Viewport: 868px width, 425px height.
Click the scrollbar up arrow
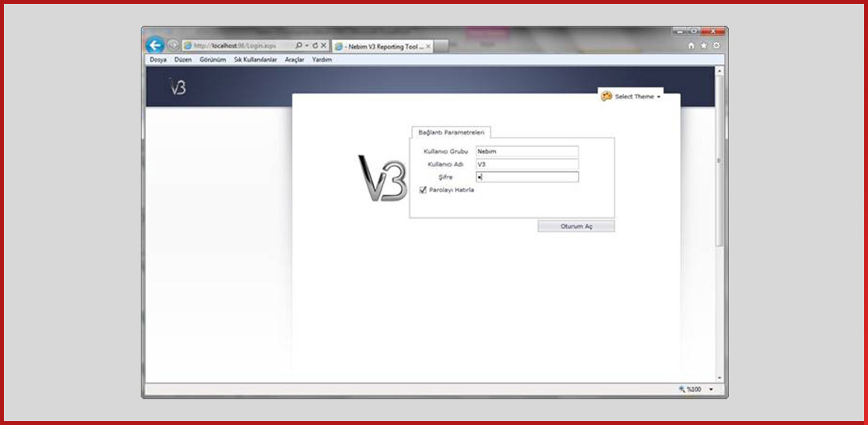pyautogui.click(x=719, y=71)
